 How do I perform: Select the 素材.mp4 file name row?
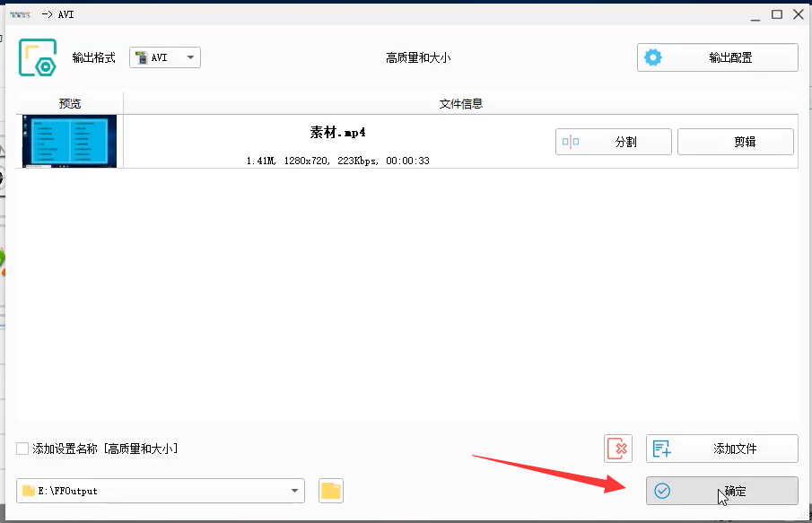(338, 133)
